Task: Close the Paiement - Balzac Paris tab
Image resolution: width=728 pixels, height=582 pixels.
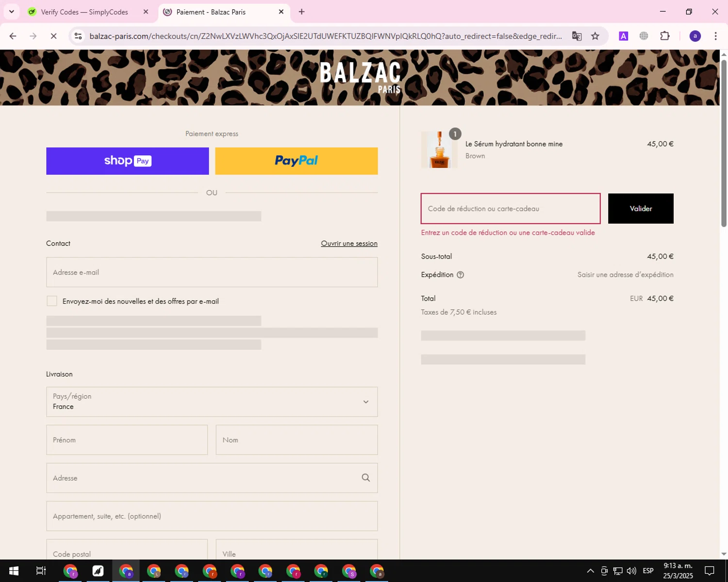Action: click(281, 12)
